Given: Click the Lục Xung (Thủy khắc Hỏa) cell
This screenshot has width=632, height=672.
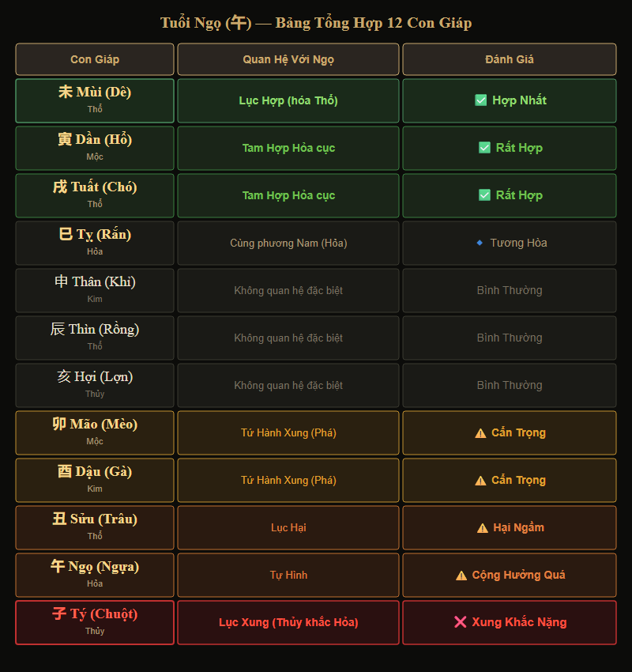Looking at the screenshot, I should click(x=288, y=622).
